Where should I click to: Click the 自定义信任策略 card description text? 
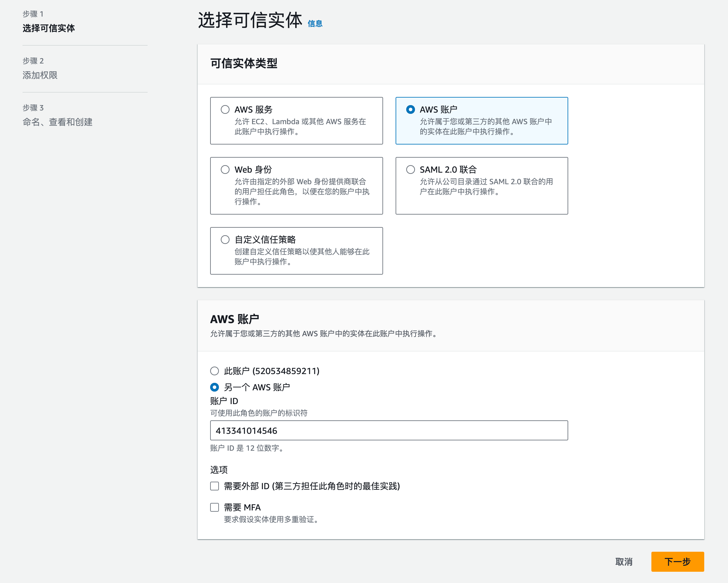pos(302,257)
